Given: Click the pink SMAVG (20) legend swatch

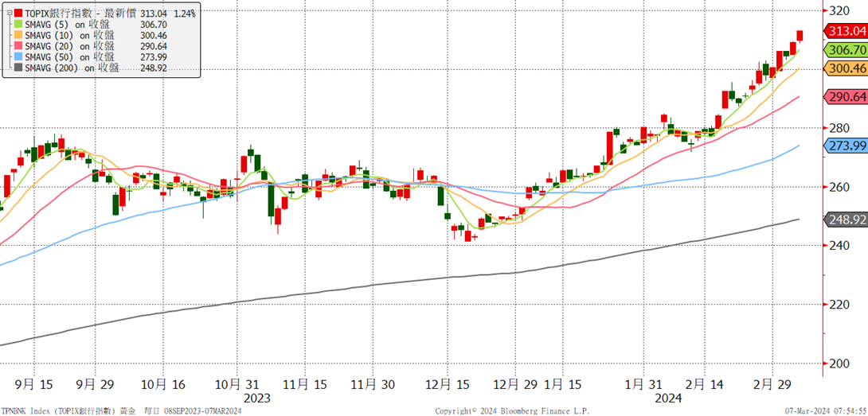Looking at the screenshot, I should coord(19,46).
